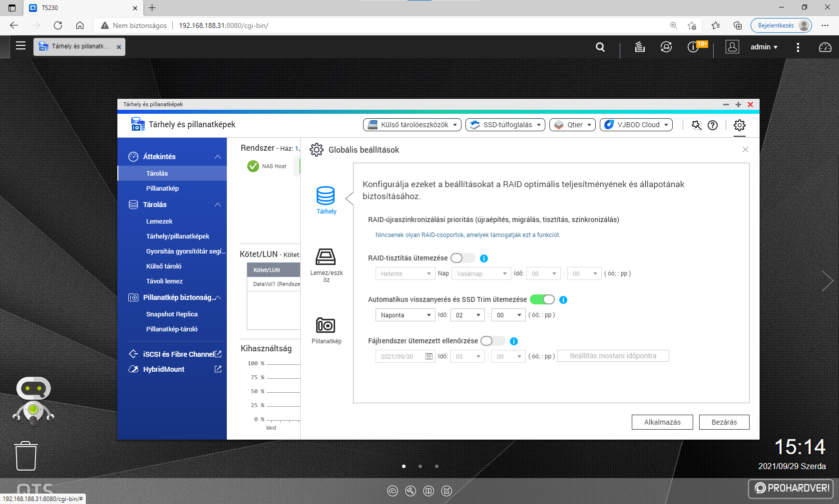Select DataVol1 row in the Kötet/LUN list
The height and width of the screenshot is (504, 839).
(274, 284)
